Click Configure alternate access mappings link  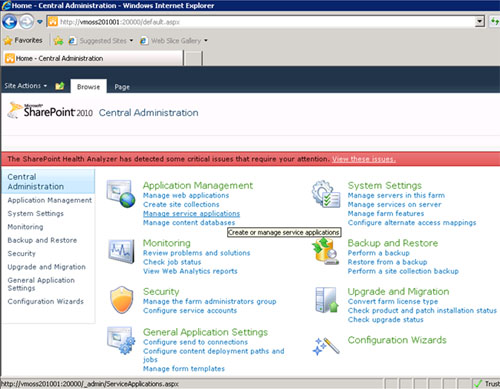pos(412,222)
